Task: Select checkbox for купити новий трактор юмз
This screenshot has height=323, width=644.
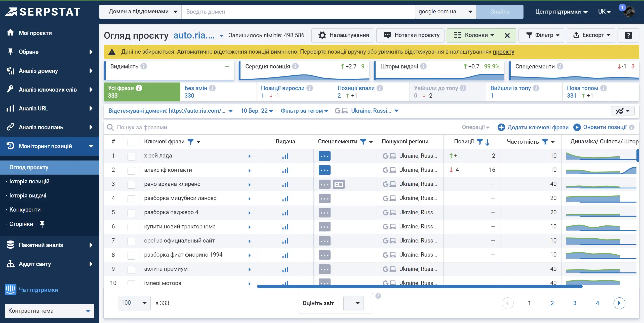Action: tap(131, 227)
